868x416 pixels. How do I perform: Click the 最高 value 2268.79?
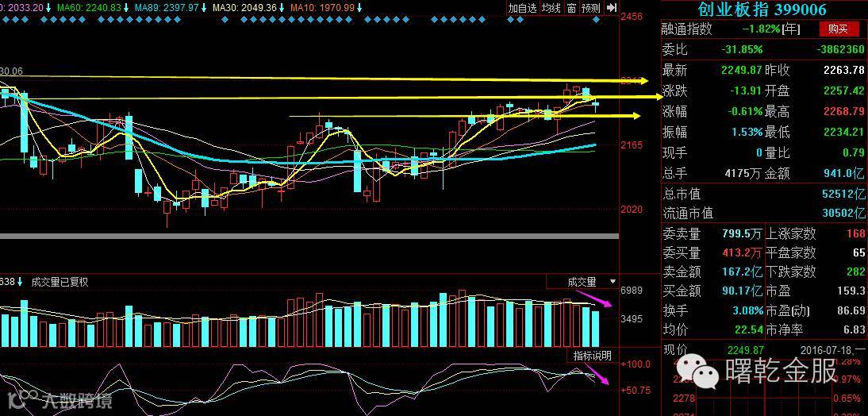coord(843,111)
